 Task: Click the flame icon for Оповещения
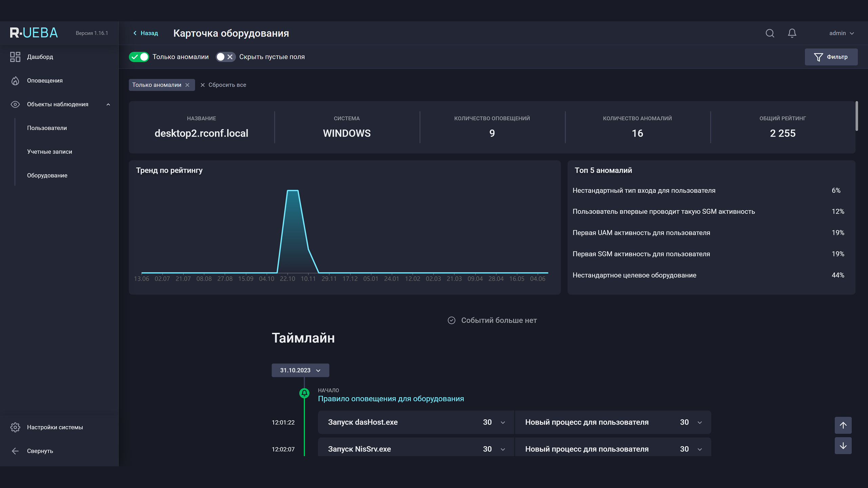click(x=15, y=81)
